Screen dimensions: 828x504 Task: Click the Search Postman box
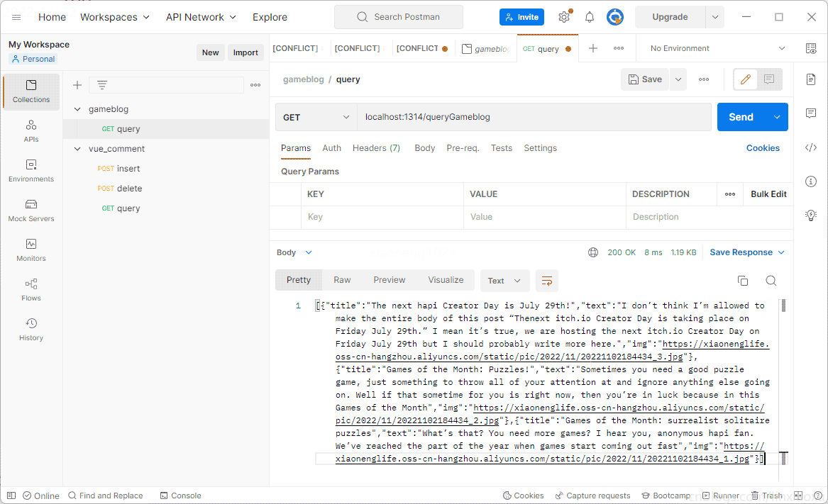point(399,17)
